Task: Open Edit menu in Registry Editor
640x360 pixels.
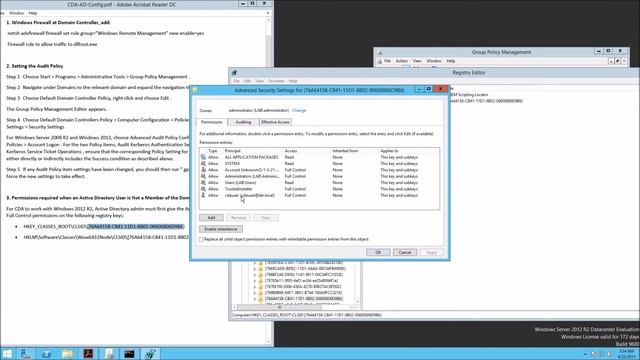Action: [247, 81]
